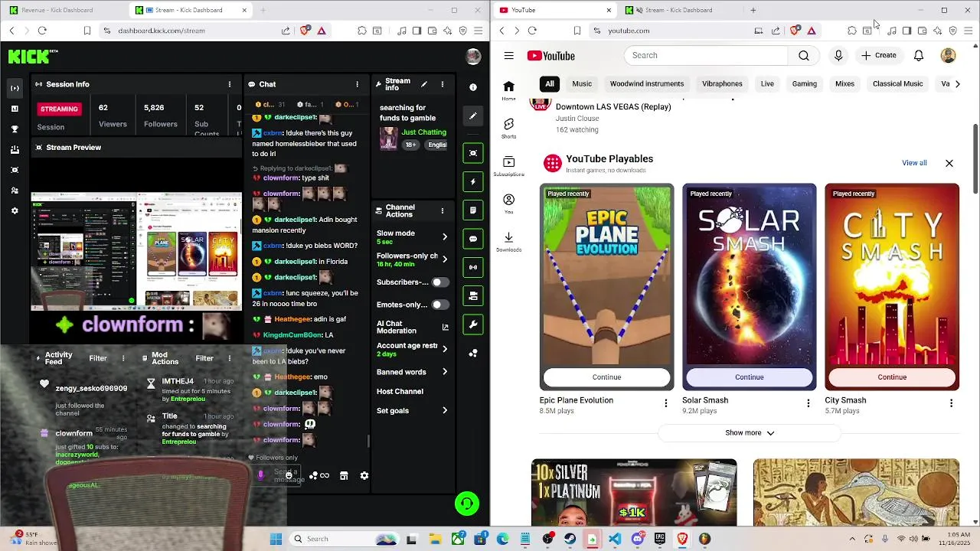Expand the Set goals chevron
This screenshot has width=980, height=551.
point(445,410)
